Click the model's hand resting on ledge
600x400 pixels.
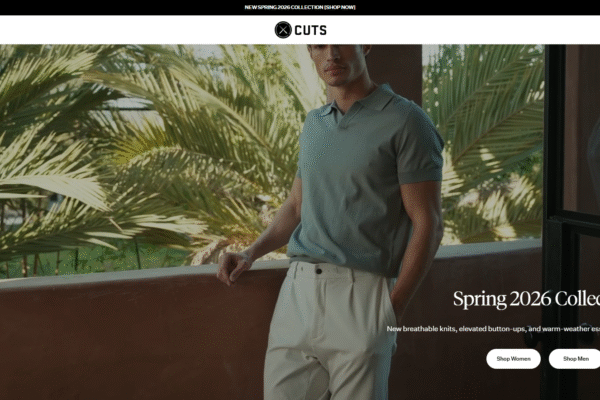[x=233, y=266]
